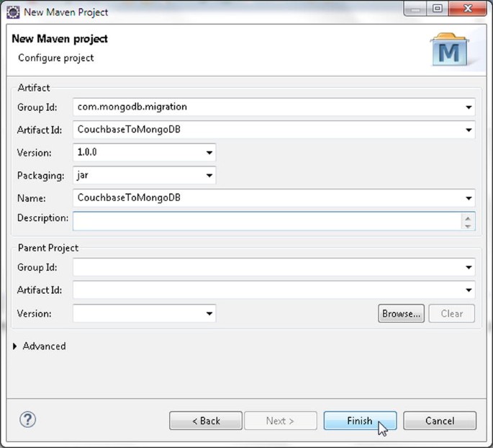Go back with the Back button
The height and width of the screenshot is (448, 493).
(205, 421)
